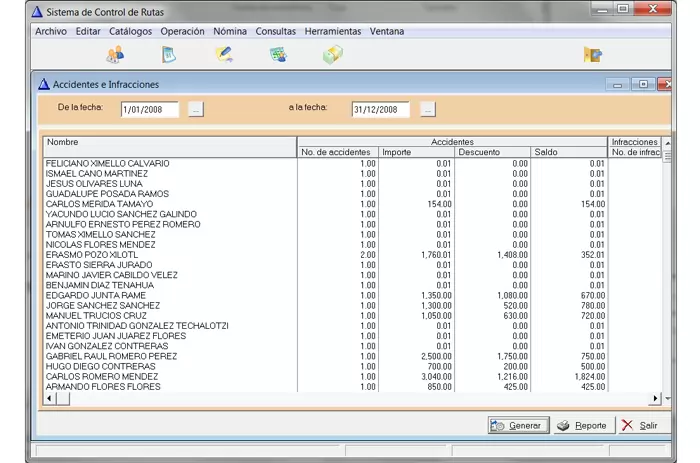This screenshot has height=463, width=700.
Task: Open date picker for 'De la fecha'
Action: [196, 109]
